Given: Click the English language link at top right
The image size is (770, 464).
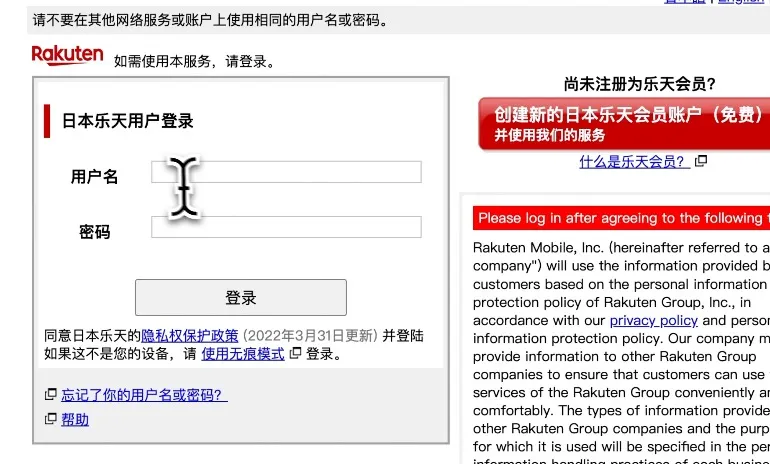Looking at the screenshot, I should (x=742, y=1).
